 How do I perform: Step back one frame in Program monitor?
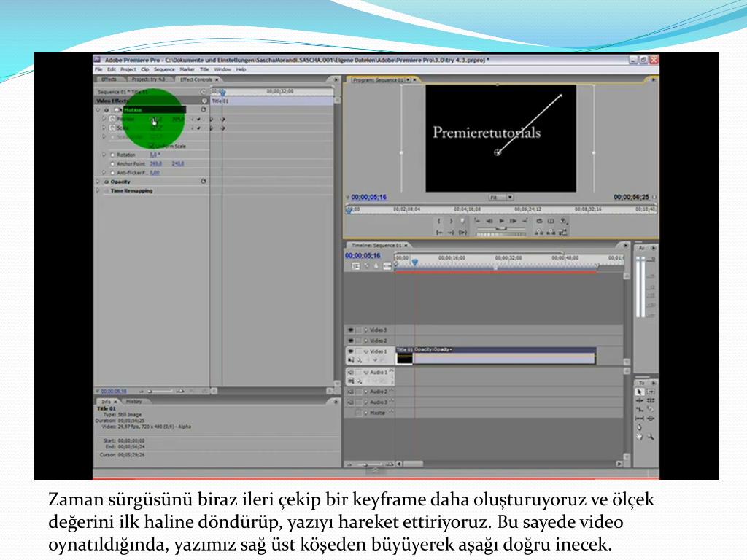coord(489,221)
